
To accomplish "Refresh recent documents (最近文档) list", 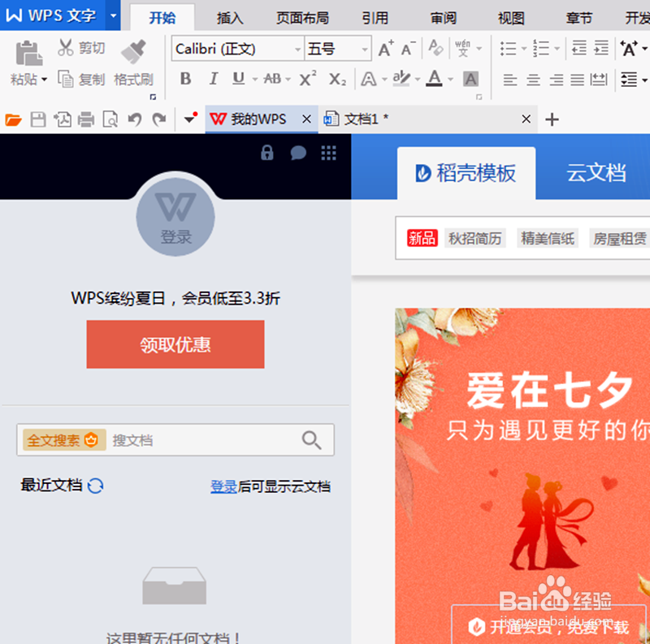I will (x=97, y=485).
